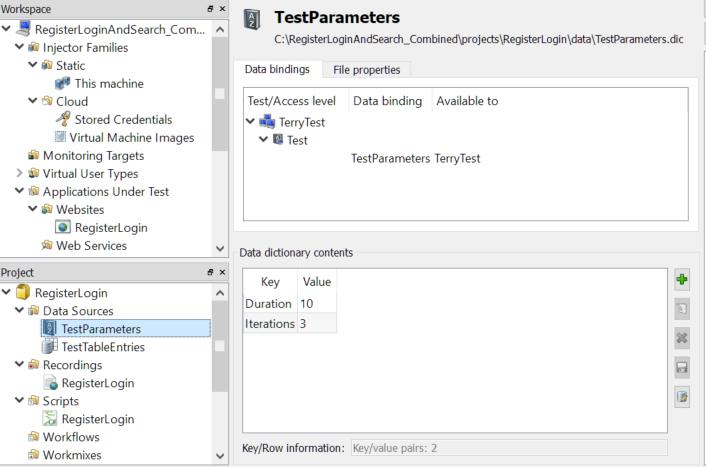Click the notepad edit icon below save
706x467 pixels.
click(682, 397)
